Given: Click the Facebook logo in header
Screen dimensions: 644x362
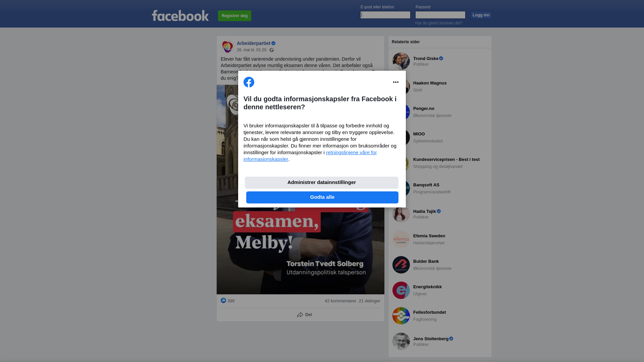Looking at the screenshot, I should tap(180, 16).
